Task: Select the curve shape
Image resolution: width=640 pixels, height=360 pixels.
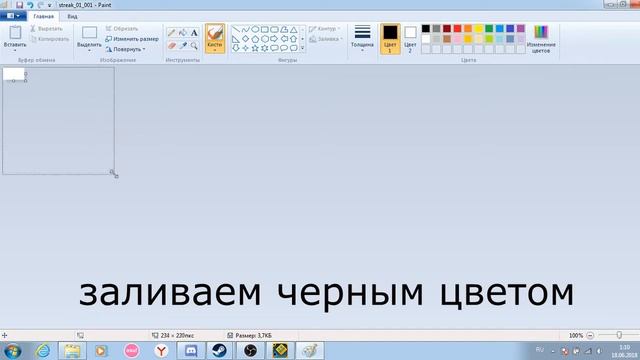Action: tap(245, 29)
